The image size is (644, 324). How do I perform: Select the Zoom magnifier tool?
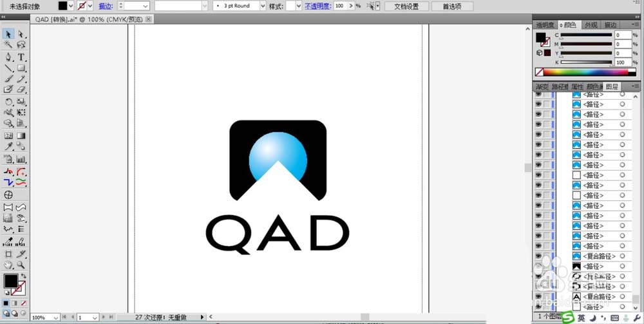tap(21, 265)
